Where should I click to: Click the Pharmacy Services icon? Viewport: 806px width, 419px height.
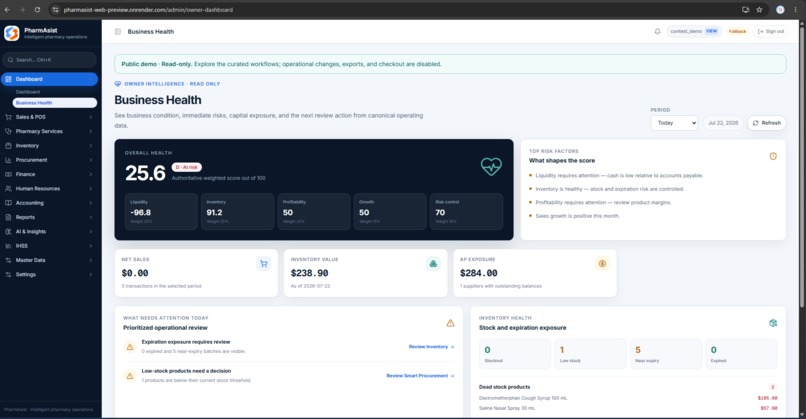(x=8, y=132)
